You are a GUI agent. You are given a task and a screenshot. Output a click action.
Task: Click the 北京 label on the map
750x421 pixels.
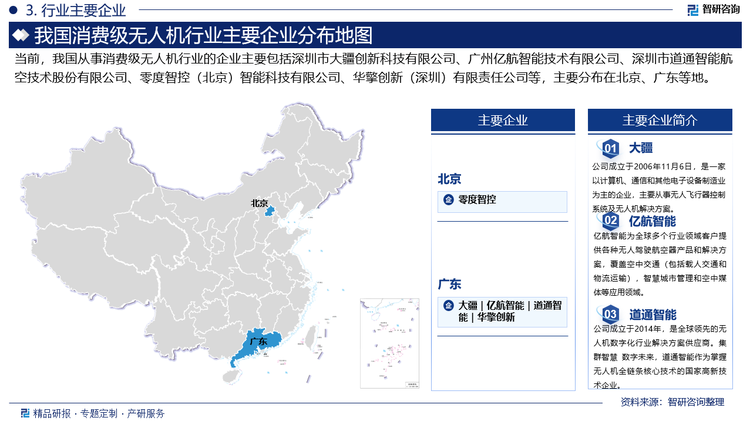pos(259,203)
